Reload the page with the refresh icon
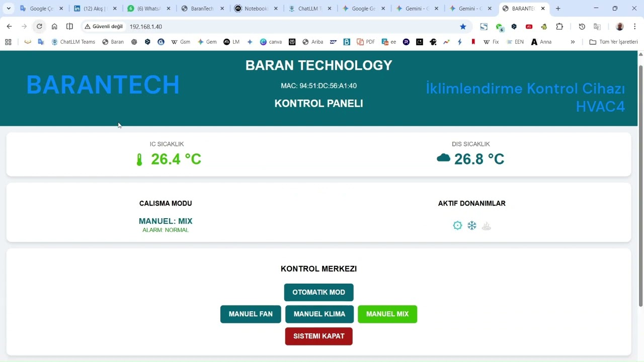Image resolution: width=644 pixels, height=362 pixels. (x=39, y=27)
